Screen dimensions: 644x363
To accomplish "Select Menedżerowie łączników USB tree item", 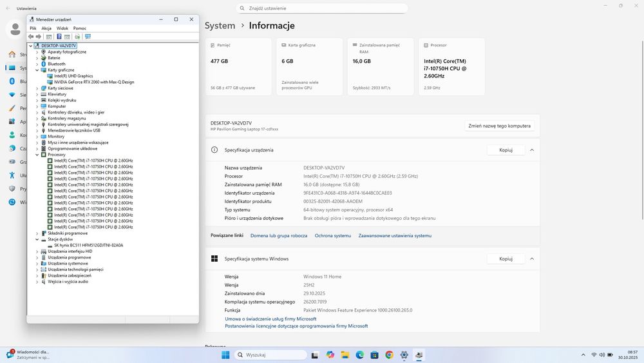I will click(74, 130).
